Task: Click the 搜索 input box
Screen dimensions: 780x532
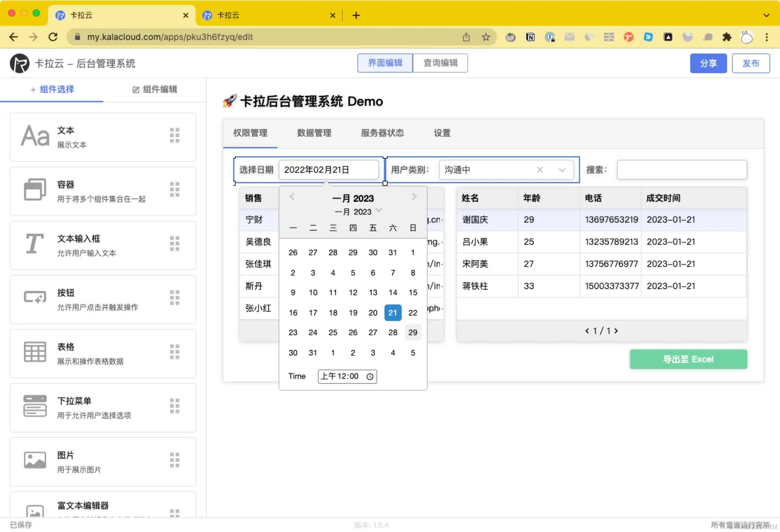Action: pos(682,170)
